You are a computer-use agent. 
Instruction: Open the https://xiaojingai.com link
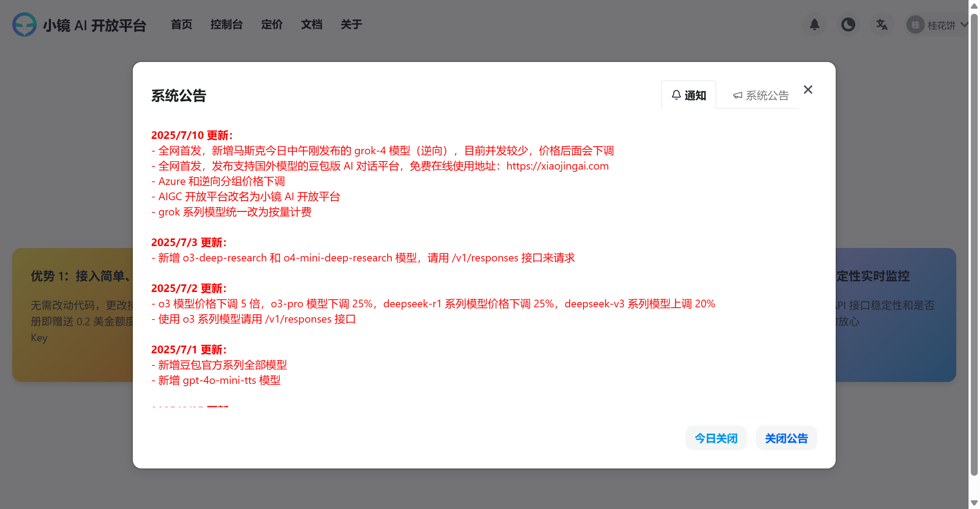[x=557, y=166]
